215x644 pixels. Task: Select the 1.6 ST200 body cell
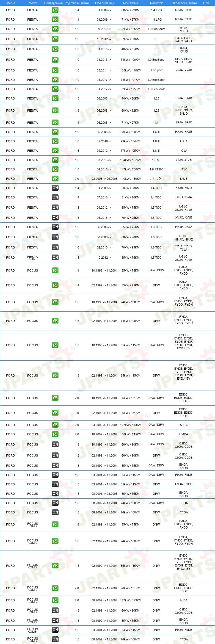pyautogui.click(x=156, y=169)
